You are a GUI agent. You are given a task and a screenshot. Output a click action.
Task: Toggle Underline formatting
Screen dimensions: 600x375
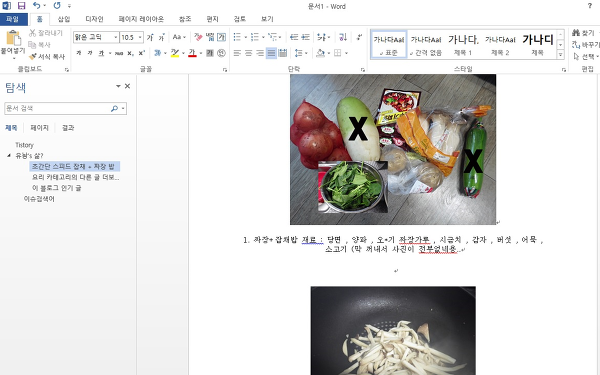click(101, 53)
